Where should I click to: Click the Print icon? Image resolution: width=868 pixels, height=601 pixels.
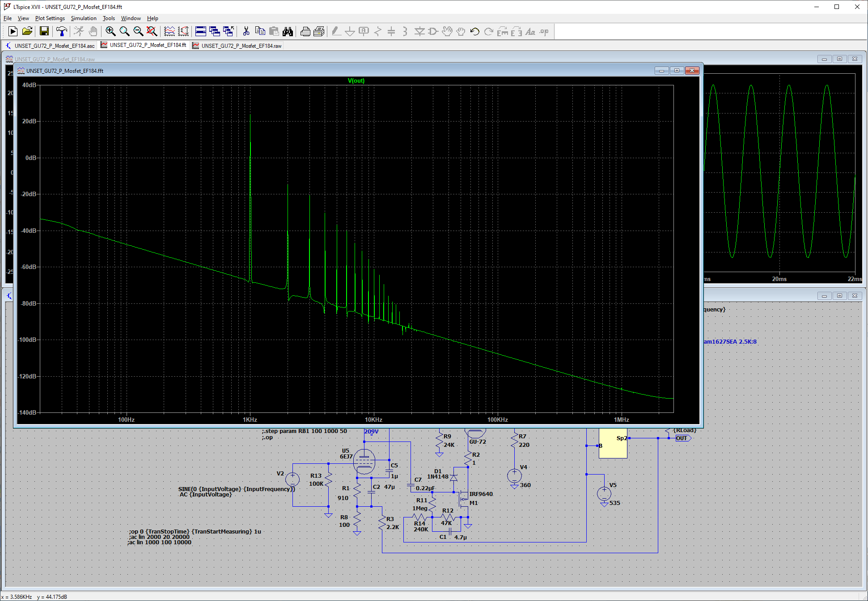coord(305,31)
